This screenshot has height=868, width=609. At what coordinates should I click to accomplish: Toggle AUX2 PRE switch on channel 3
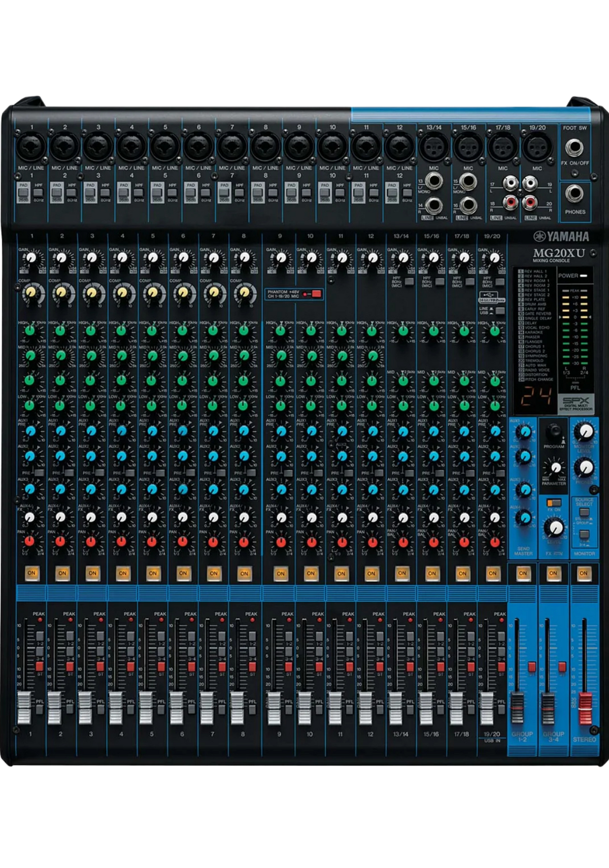click(x=100, y=473)
